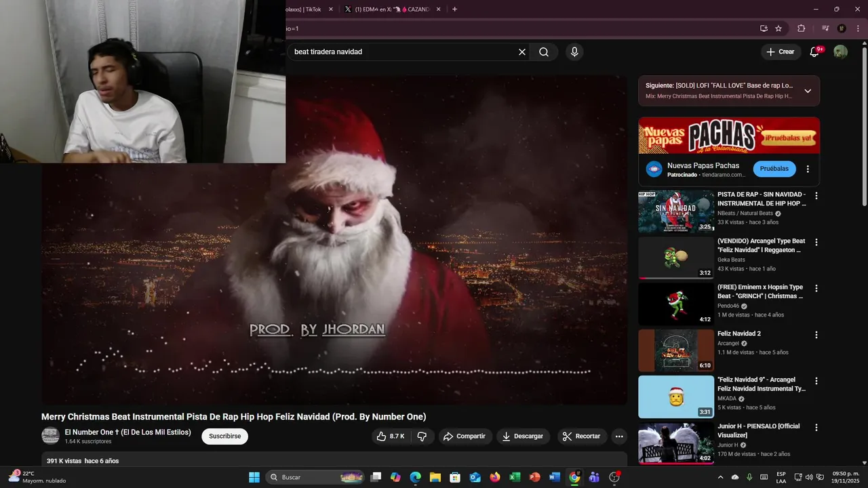Image resolution: width=868 pixels, height=488 pixels.
Task: Toggle microphone tray icon
Action: point(749,477)
